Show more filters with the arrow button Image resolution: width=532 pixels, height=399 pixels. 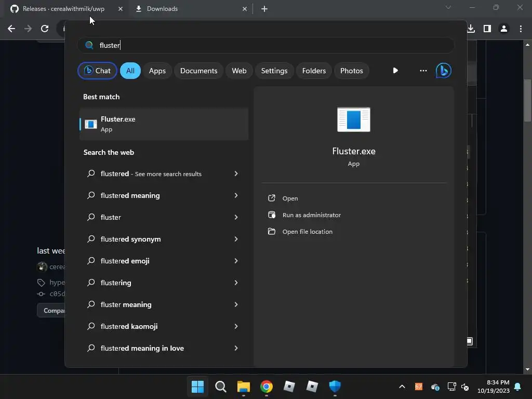[x=395, y=71]
